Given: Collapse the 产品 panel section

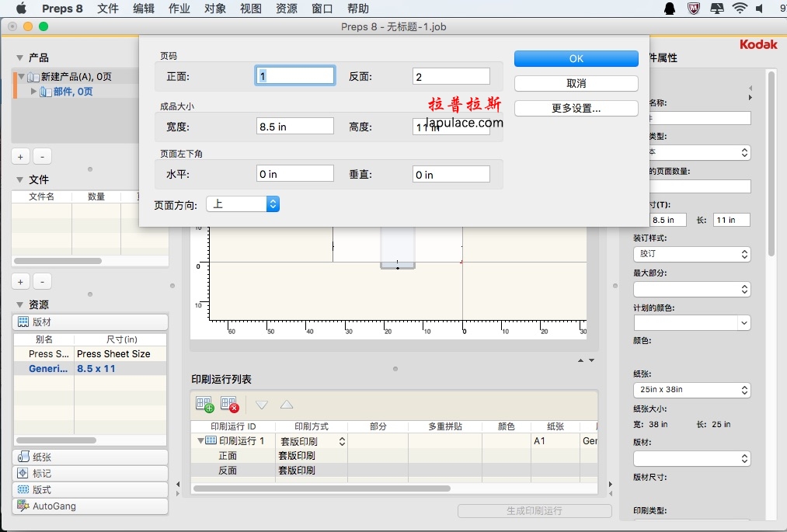Looking at the screenshot, I should [x=20, y=57].
